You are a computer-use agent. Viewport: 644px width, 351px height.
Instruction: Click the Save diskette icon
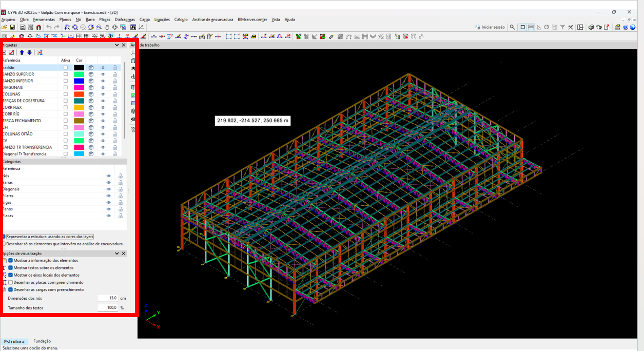tap(12, 27)
